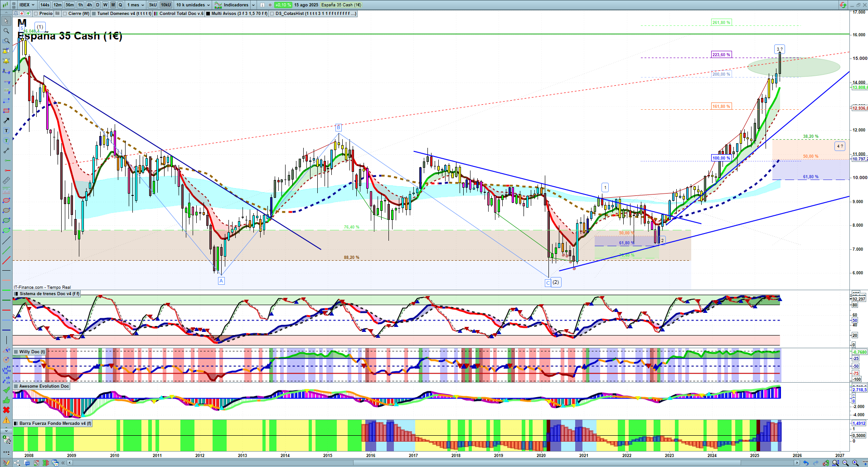Toggle the grey status circle in toolbar
The image size is (868, 467).
[x=270, y=5]
